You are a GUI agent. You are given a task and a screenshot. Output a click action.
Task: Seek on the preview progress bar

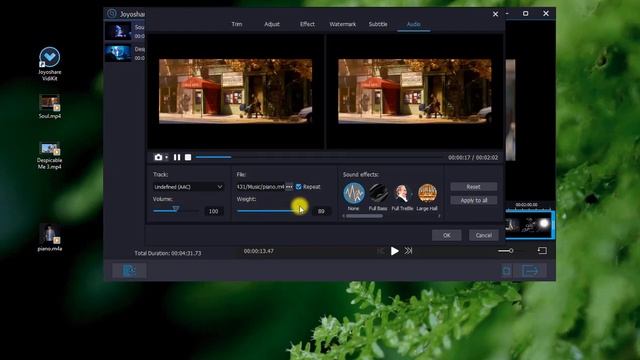pos(319,157)
